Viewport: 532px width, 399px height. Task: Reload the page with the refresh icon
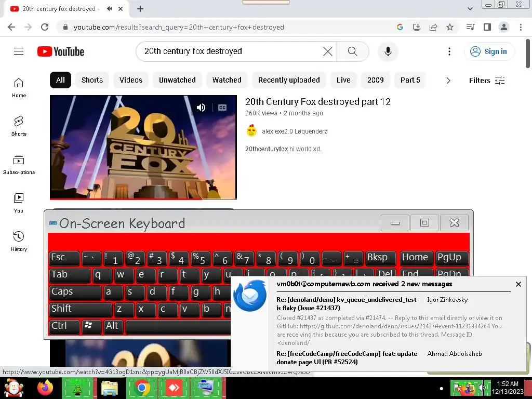tap(45, 27)
